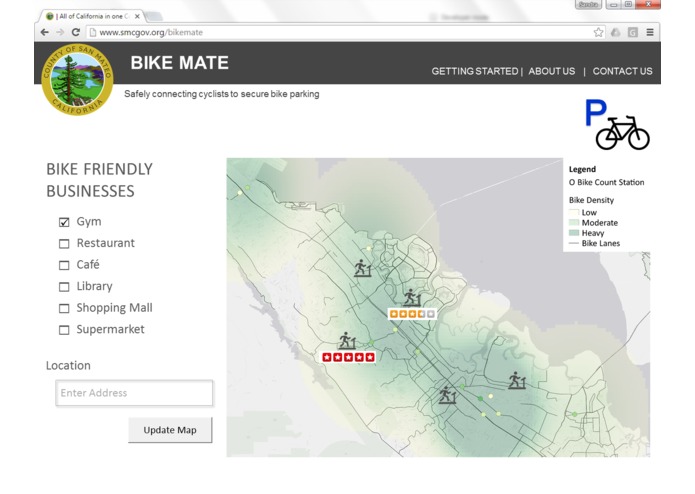Click the Location label
Viewport: 695px width, 494px height.
coord(68,366)
